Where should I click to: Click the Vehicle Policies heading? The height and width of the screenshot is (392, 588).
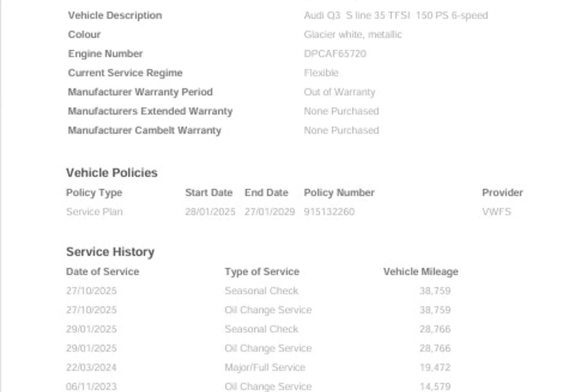[112, 173]
